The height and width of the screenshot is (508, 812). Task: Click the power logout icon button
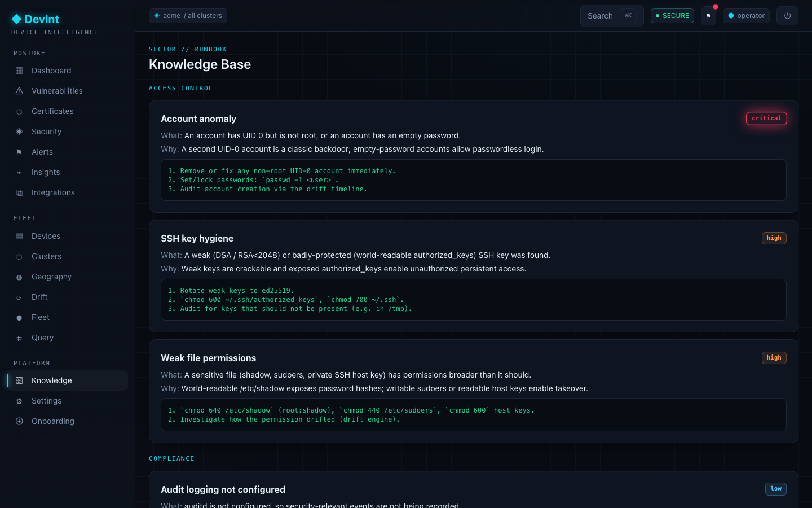pos(787,16)
